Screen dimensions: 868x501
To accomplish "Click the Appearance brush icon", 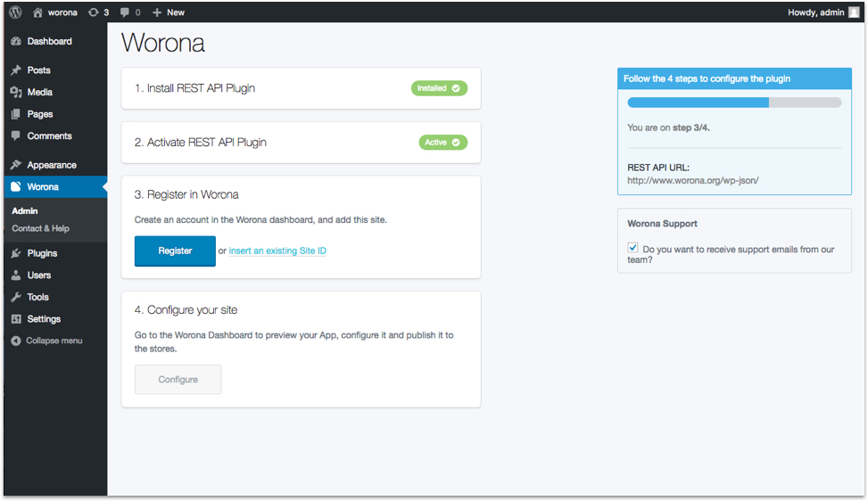I will coord(16,165).
